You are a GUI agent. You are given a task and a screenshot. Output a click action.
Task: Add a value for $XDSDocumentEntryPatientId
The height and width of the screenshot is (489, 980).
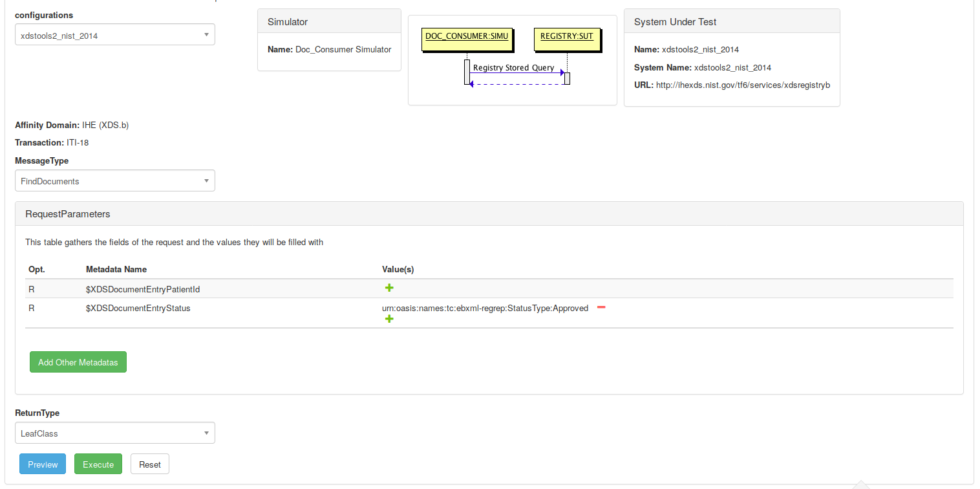click(389, 288)
